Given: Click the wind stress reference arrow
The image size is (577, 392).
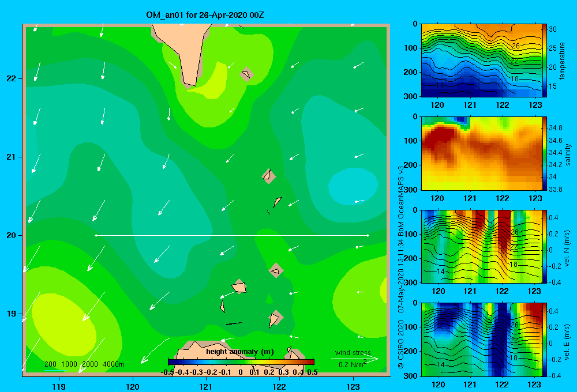Looking at the screenshot, I should pyautogui.click(x=355, y=359).
